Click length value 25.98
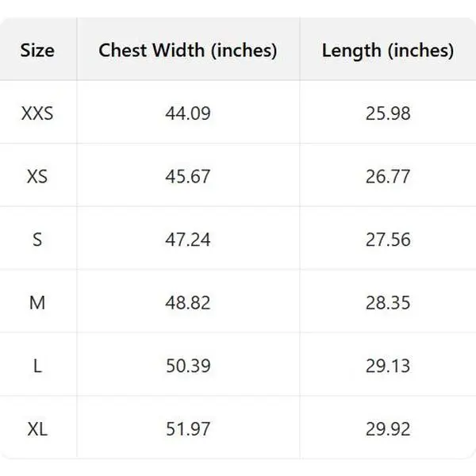This screenshot has width=476, height=476. pos(388,113)
